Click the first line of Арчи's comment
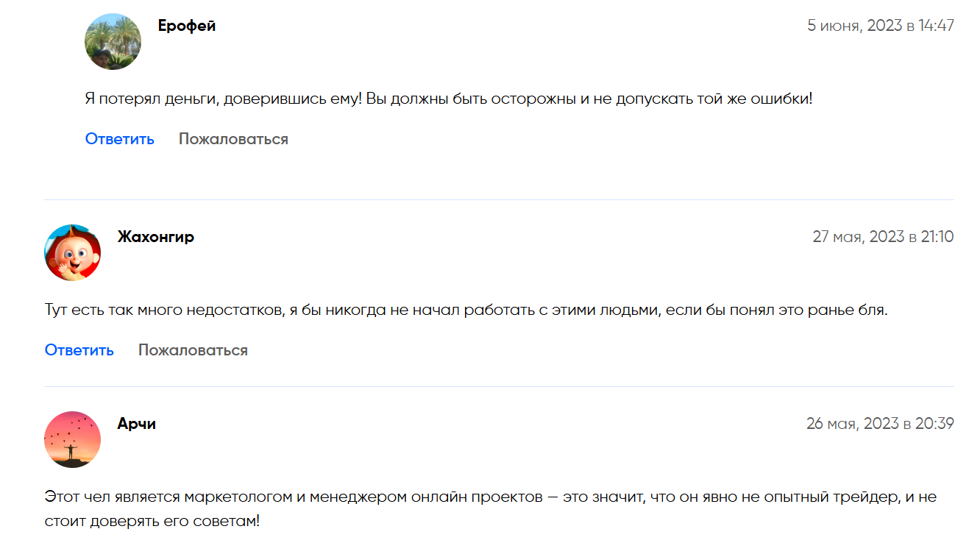The image size is (980, 543). 490,497
